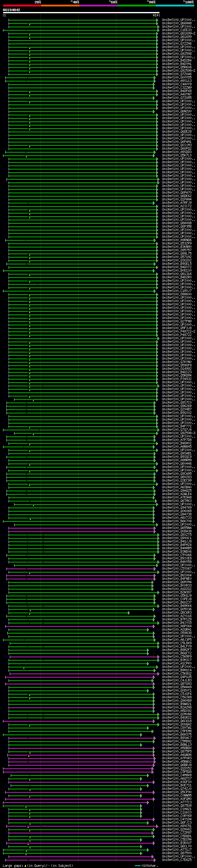Open hit UniRef100_Q60446
The width and height of the screenshot is (197, 868).
point(177,463)
